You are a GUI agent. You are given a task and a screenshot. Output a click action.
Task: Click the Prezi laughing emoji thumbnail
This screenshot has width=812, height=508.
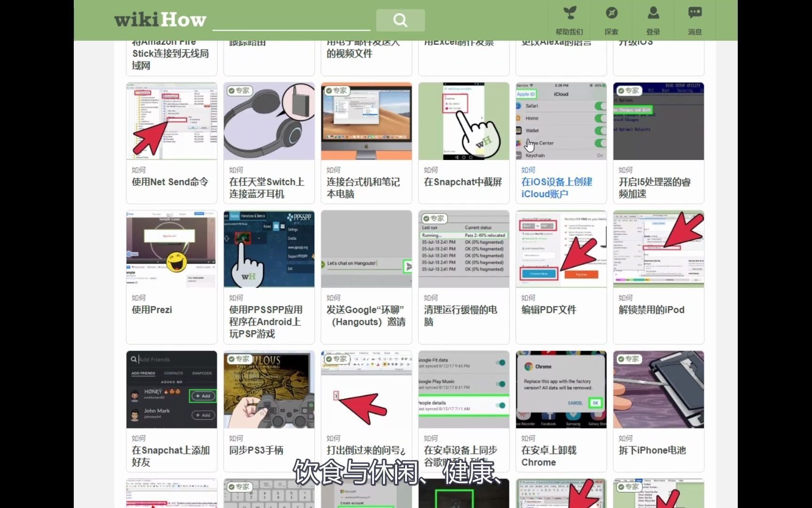coord(172,249)
